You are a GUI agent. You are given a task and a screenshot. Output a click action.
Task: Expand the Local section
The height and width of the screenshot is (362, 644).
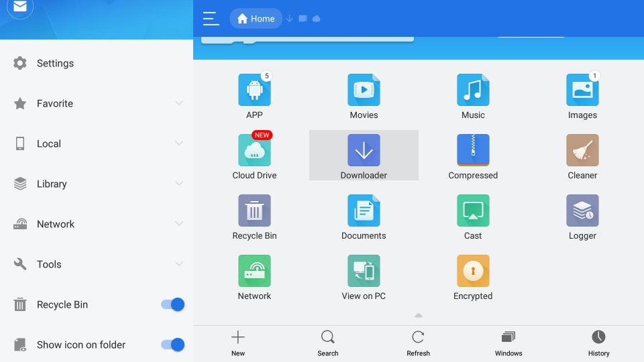point(178,143)
